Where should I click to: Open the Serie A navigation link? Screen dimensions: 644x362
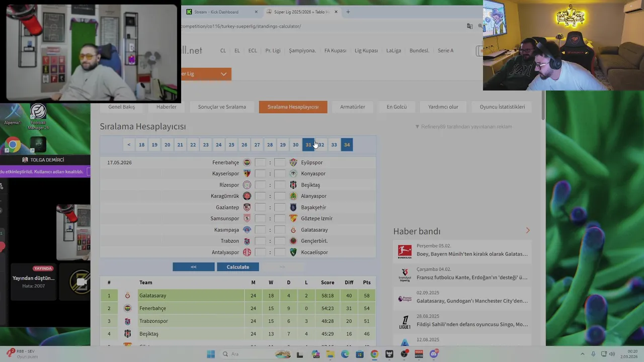(445, 51)
